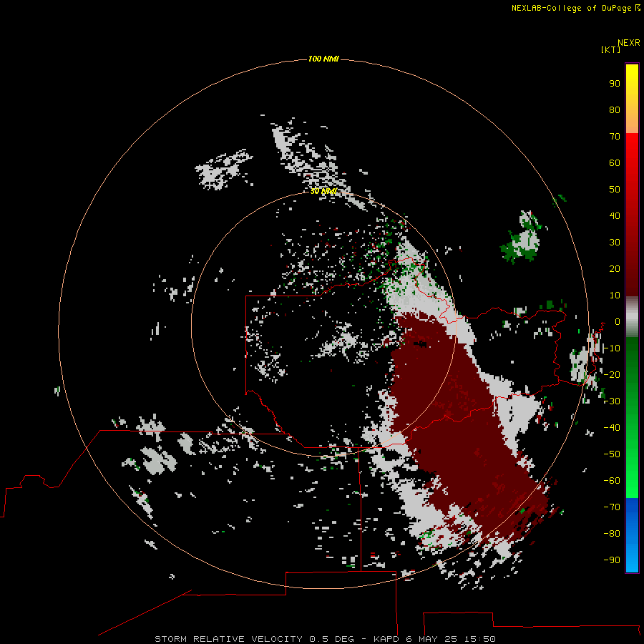
Task: Click the -90 value on the velocity scale
Action: click(612, 560)
